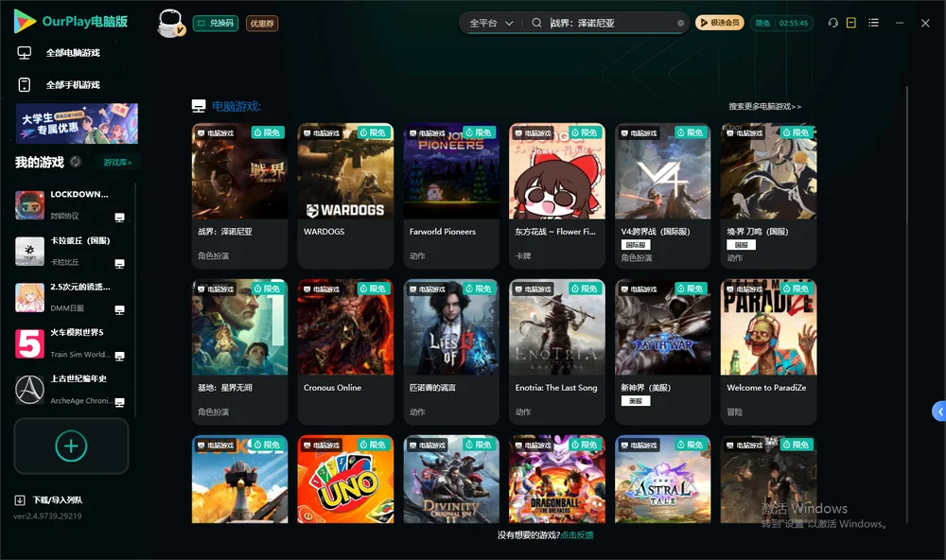This screenshot has width=946, height=560.
Task: Click the OurPlay logo icon
Action: (25, 21)
